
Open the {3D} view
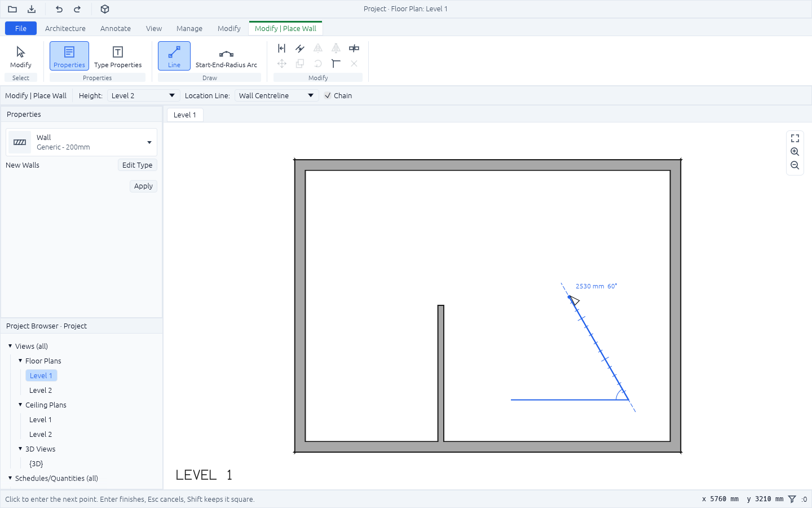point(36,463)
